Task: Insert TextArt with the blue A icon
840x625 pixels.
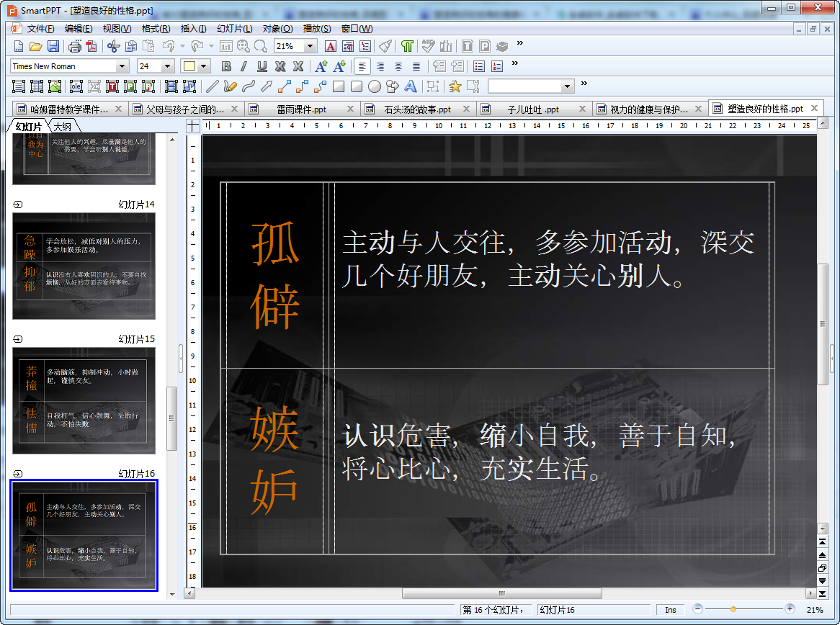Action: point(411,86)
